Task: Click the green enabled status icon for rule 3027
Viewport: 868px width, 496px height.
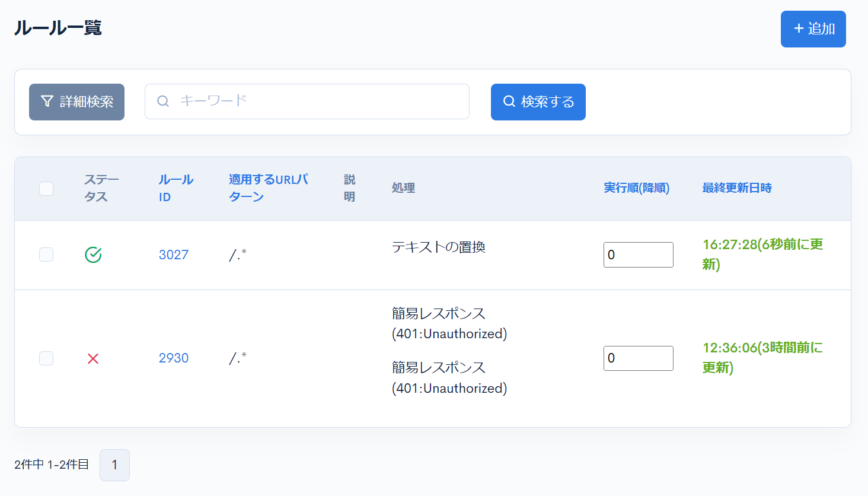Action: coord(93,255)
